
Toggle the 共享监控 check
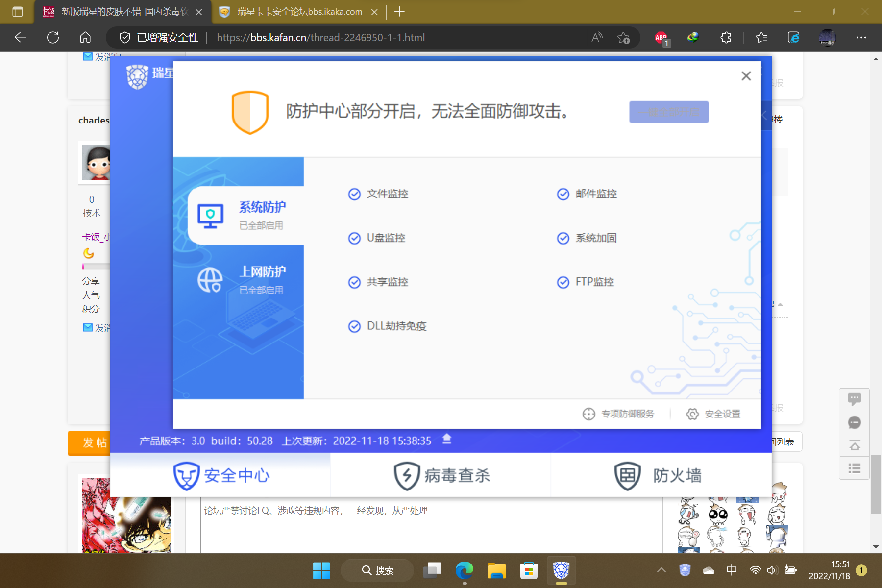pyautogui.click(x=354, y=283)
